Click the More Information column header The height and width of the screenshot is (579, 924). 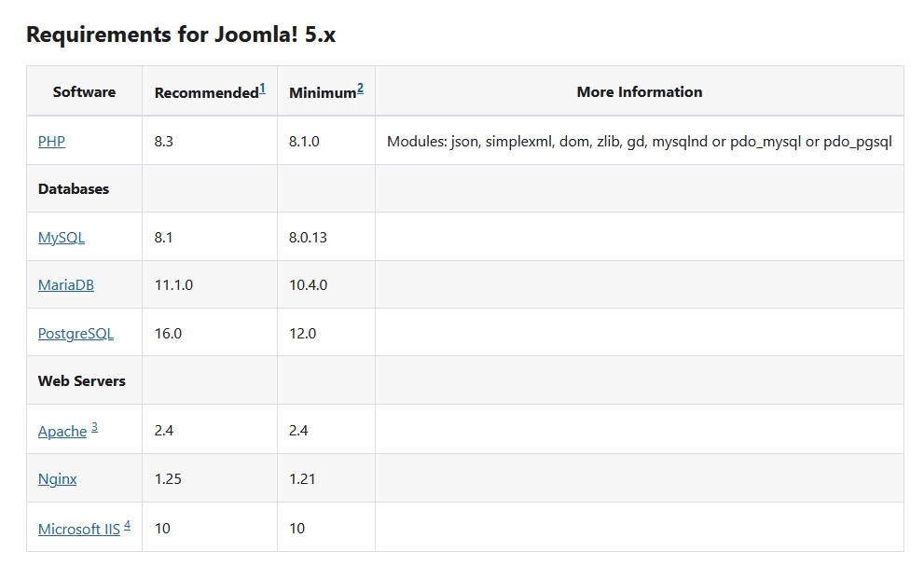(639, 91)
